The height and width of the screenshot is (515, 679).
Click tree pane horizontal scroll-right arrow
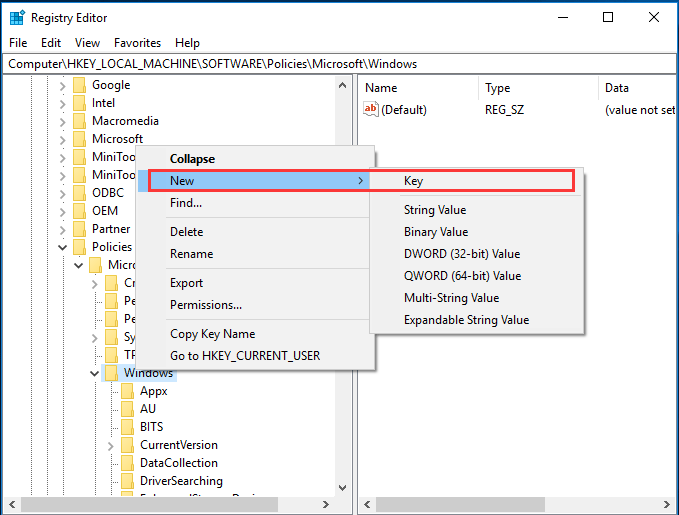(x=326, y=505)
